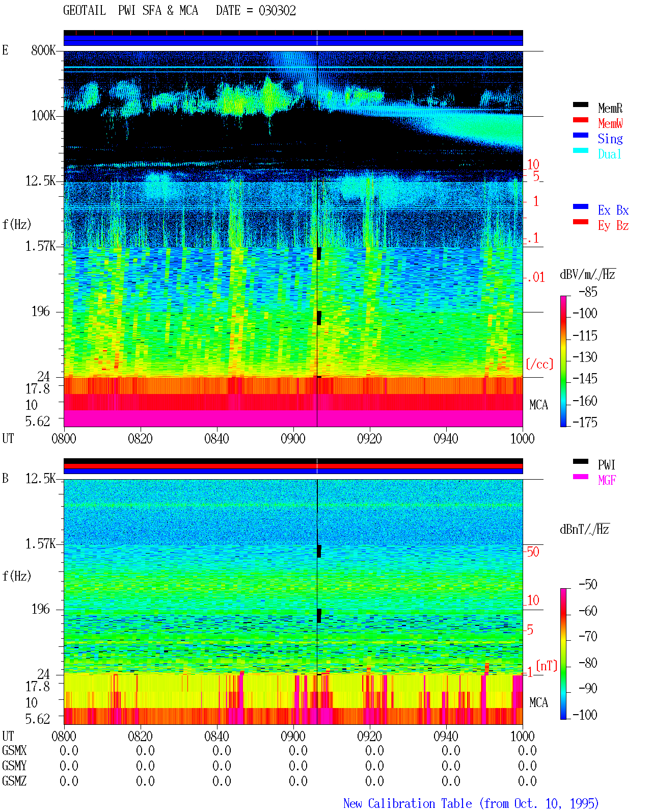Viewport: 652px width, 812px height.
Task: Click the -90 value on the dBnT color scale
Action: coord(588,689)
